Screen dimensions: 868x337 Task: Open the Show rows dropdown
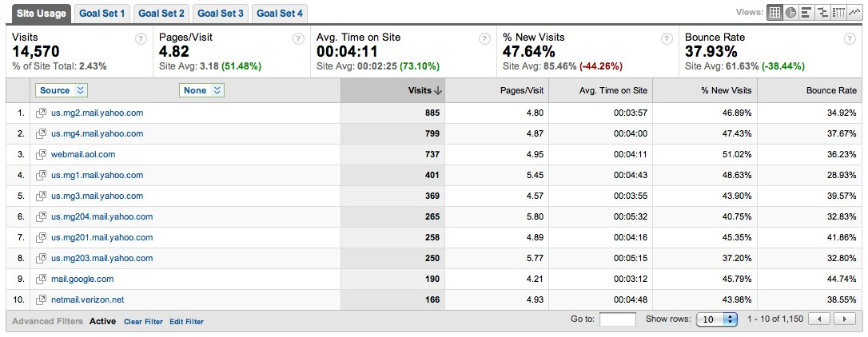pyautogui.click(x=716, y=319)
